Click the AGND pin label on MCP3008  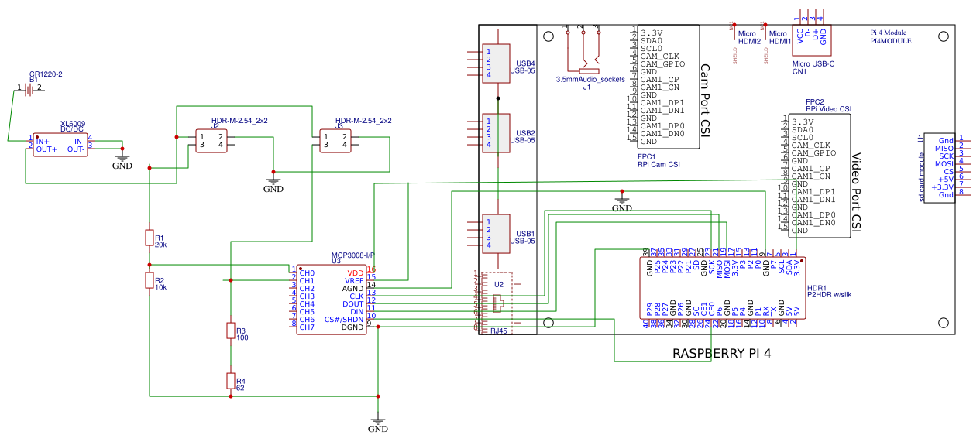(x=353, y=288)
